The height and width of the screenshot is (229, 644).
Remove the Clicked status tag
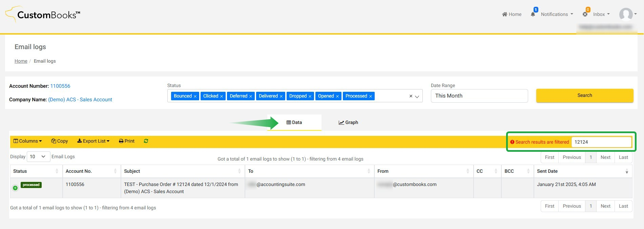(x=222, y=96)
